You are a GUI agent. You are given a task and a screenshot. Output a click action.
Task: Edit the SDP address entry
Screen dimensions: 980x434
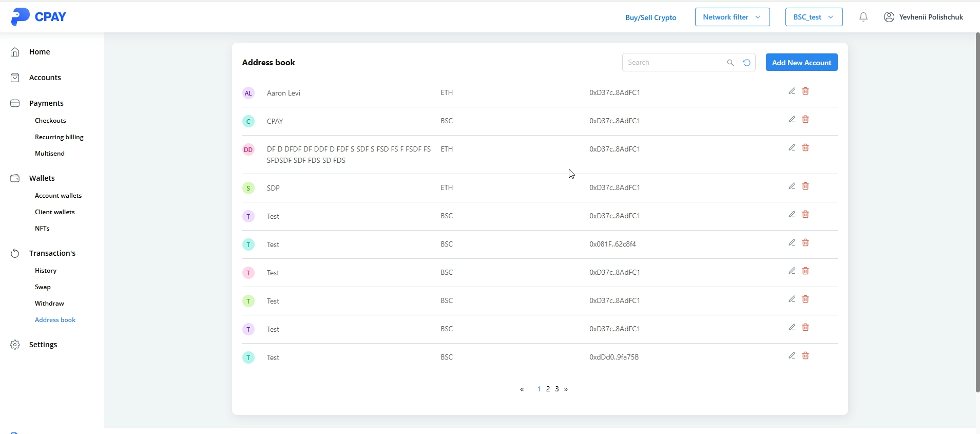(792, 186)
